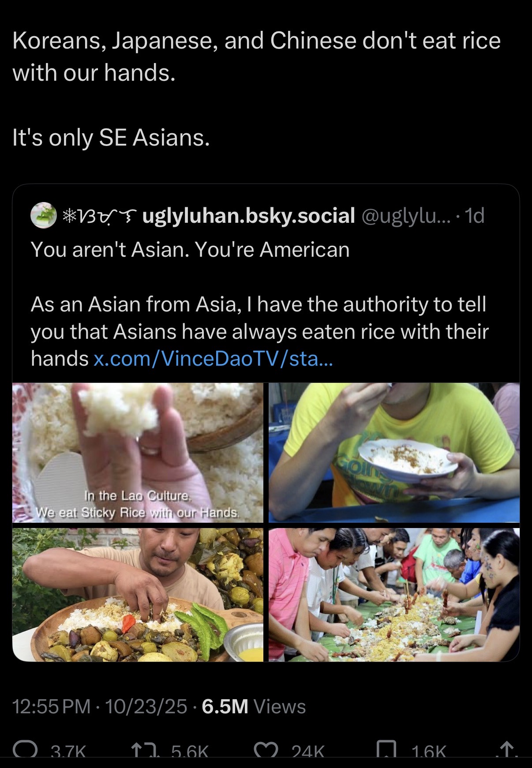
Task: Open the 12:55 PM timestamp
Action: (52, 707)
